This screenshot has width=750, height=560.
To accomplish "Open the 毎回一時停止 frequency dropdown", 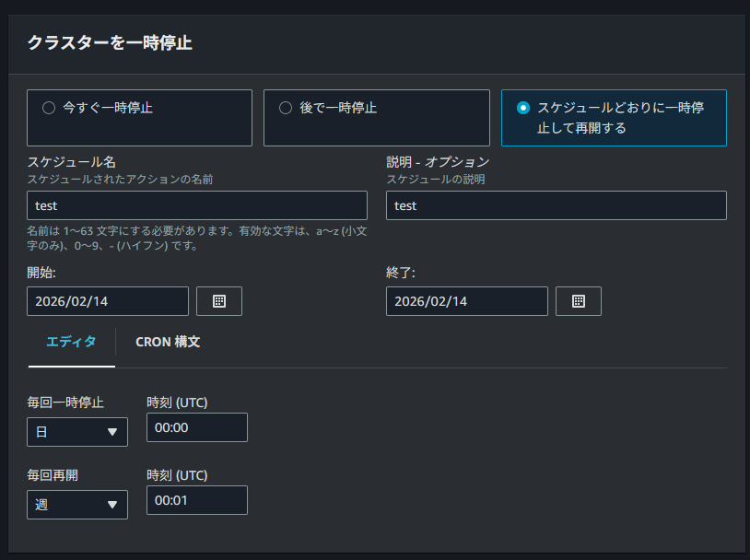I will click(x=76, y=431).
